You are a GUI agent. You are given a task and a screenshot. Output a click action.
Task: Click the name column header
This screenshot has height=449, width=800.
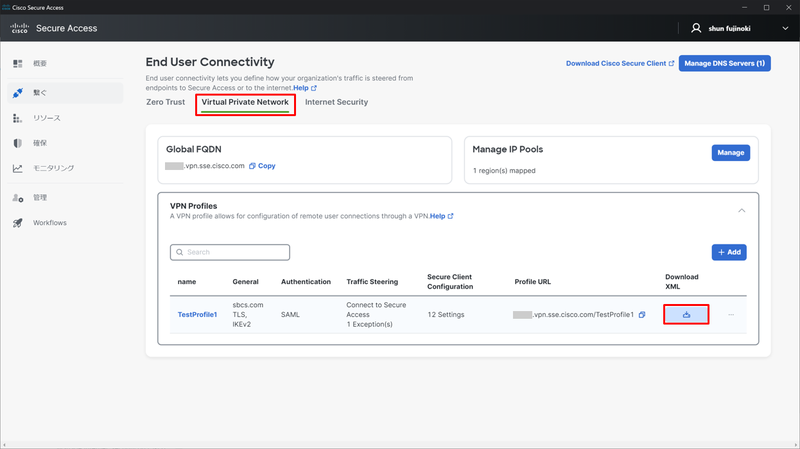pyautogui.click(x=187, y=282)
